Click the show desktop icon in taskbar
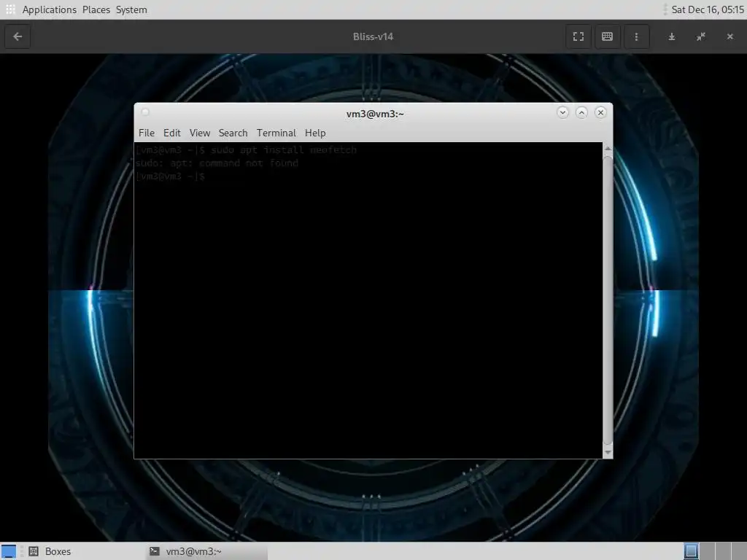The width and height of the screenshot is (747, 560). click(x=9, y=551)
